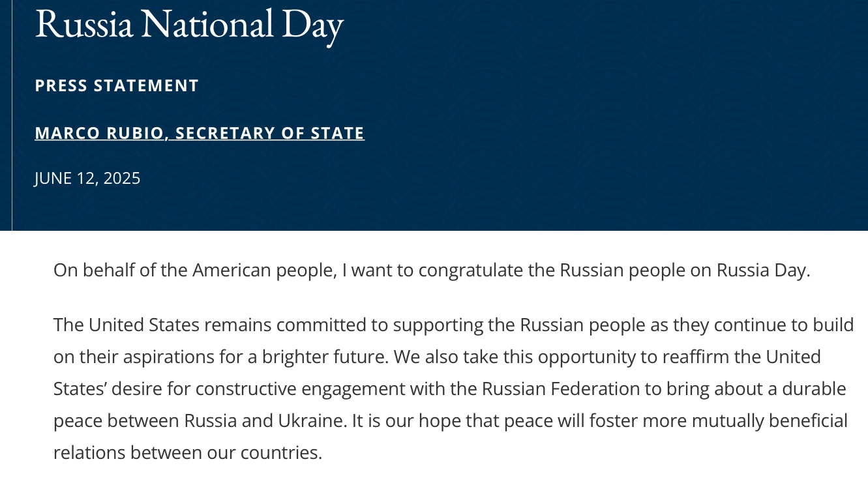Click the words 'American people' in first paragraph
868x500 pixels.
pos(264,270)
